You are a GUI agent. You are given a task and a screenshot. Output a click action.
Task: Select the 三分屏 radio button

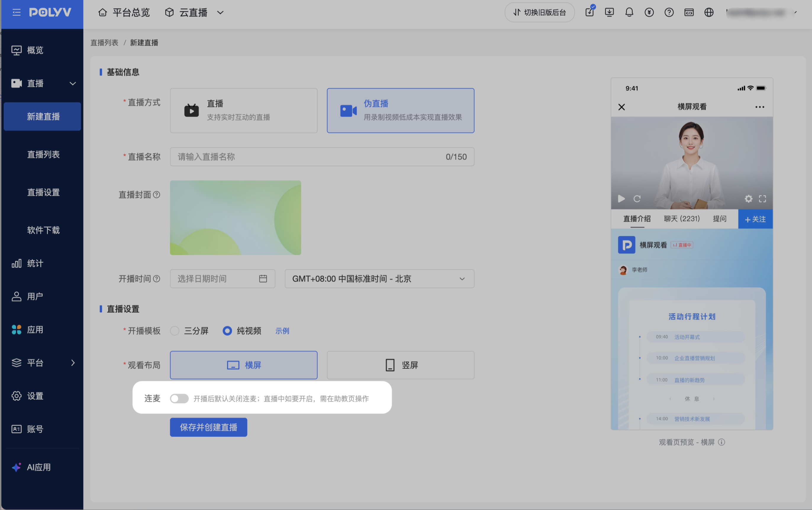[175, 331]
